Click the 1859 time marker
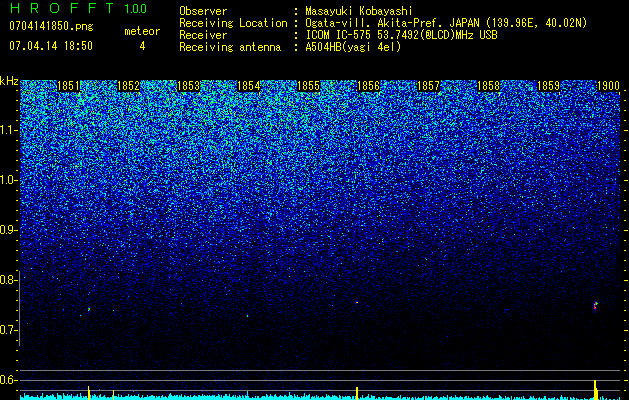The height and width of the screenshot is (400, 629). [548, 86]
